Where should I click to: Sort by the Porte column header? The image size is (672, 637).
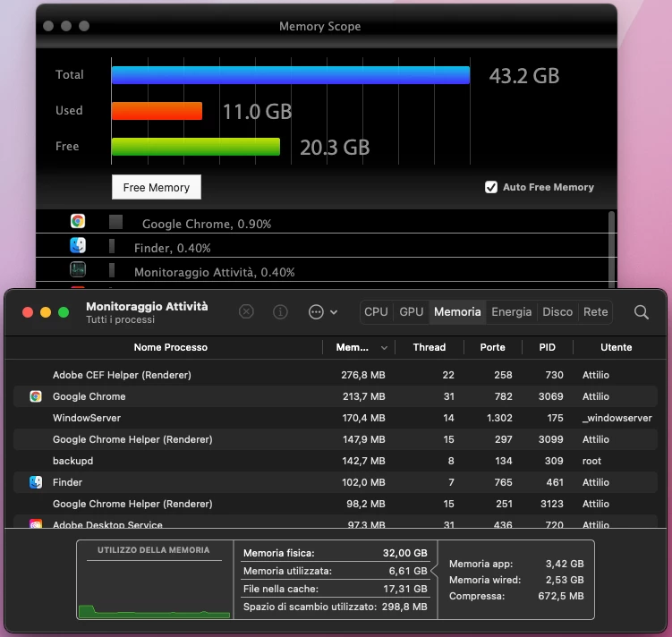pos(492,347)
